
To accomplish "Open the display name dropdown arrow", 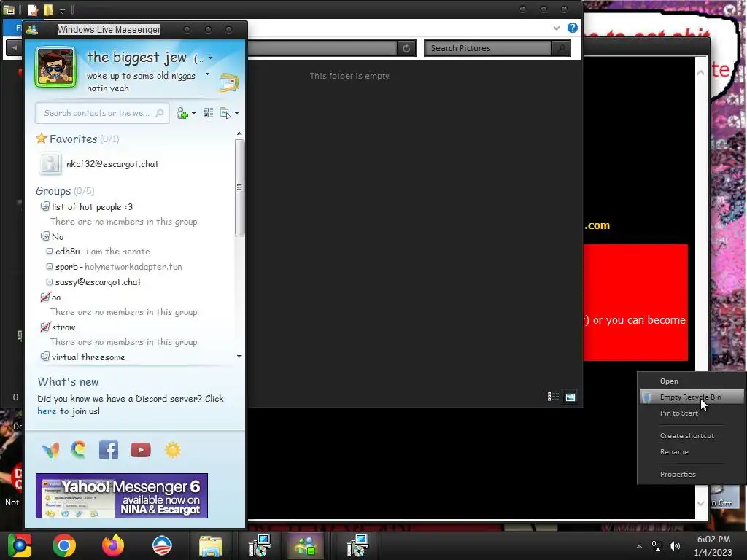I will pos(211,58).
